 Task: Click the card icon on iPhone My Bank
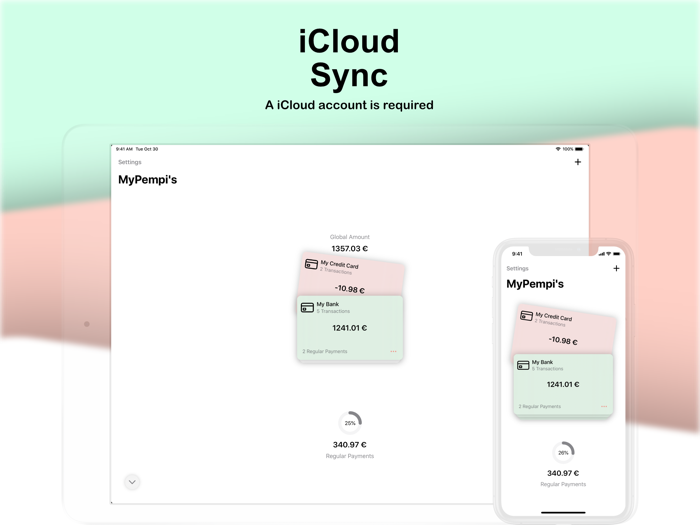pos(523,365)
